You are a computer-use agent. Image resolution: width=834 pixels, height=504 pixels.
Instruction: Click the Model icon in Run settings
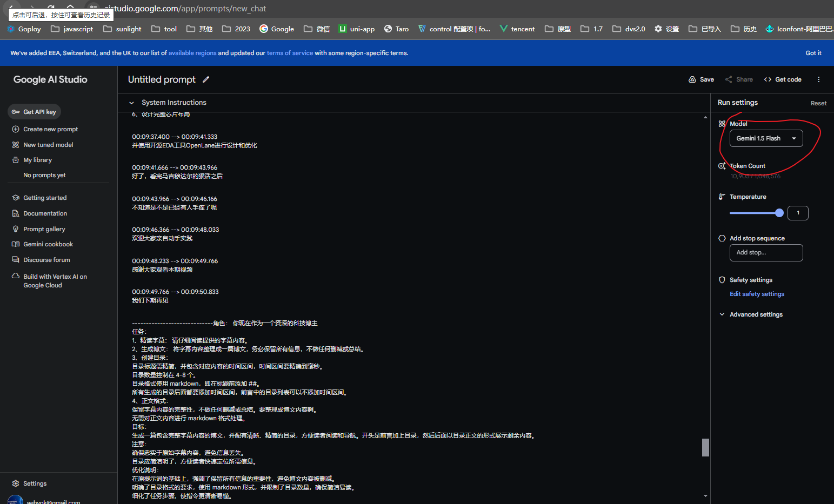pos(722,124)
